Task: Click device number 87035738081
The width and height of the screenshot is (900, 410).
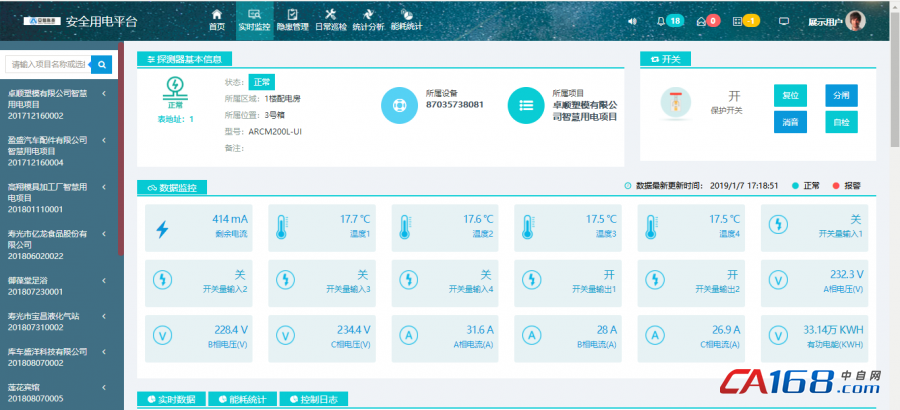Action: tap(455, 105)
